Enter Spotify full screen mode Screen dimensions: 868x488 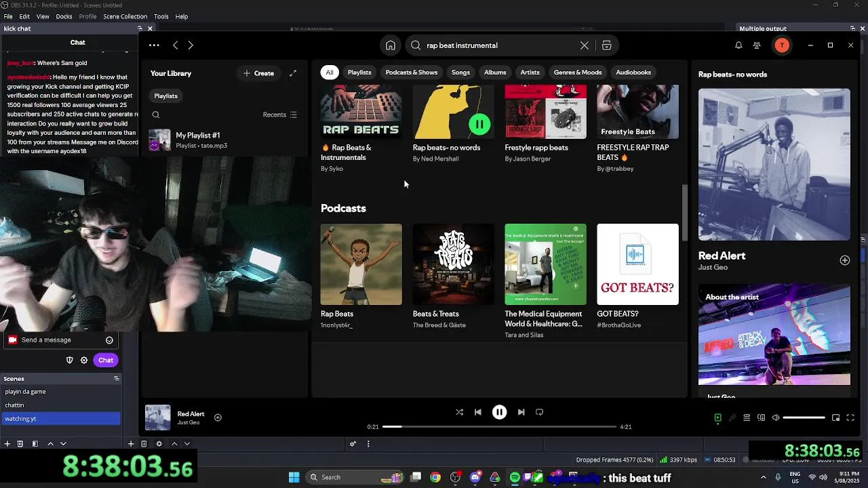coord(850,418)
